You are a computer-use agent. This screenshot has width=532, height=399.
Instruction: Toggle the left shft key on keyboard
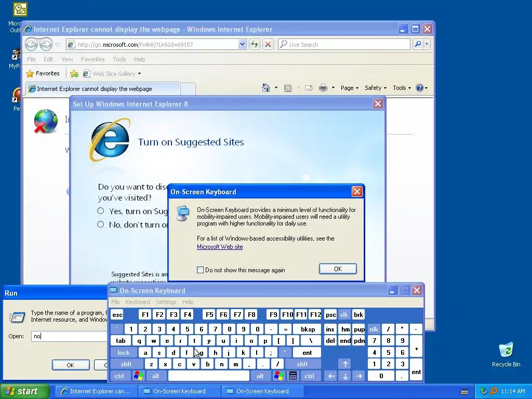coord(126,364)
